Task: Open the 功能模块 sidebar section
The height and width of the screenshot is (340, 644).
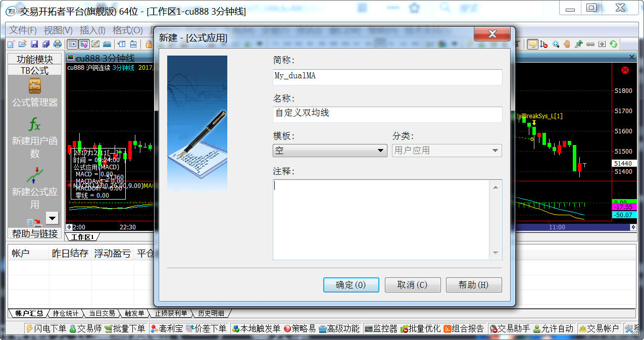Action: tap(34, 59)
